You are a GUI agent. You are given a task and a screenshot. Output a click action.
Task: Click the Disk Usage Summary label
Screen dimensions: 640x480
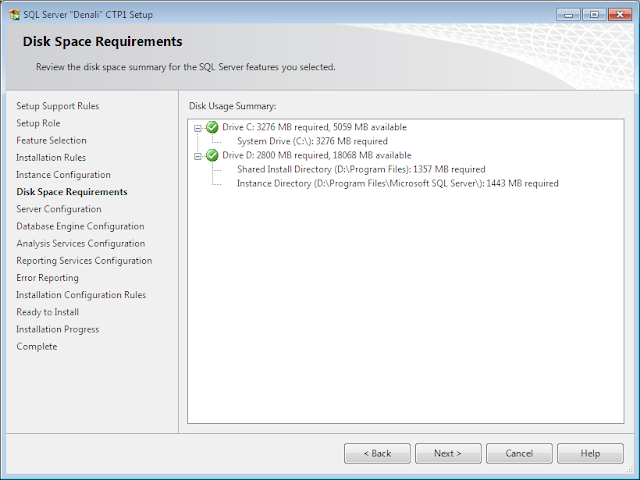tap(233, 106)
